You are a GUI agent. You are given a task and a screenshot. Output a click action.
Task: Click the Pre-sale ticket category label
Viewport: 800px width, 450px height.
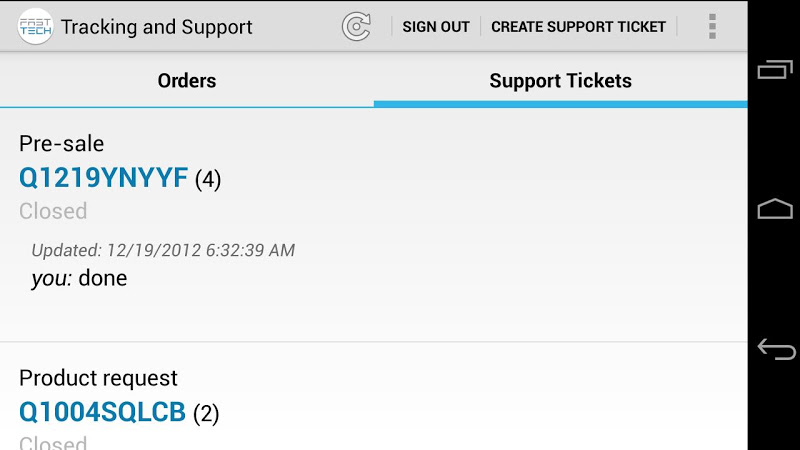pos(61,144)
